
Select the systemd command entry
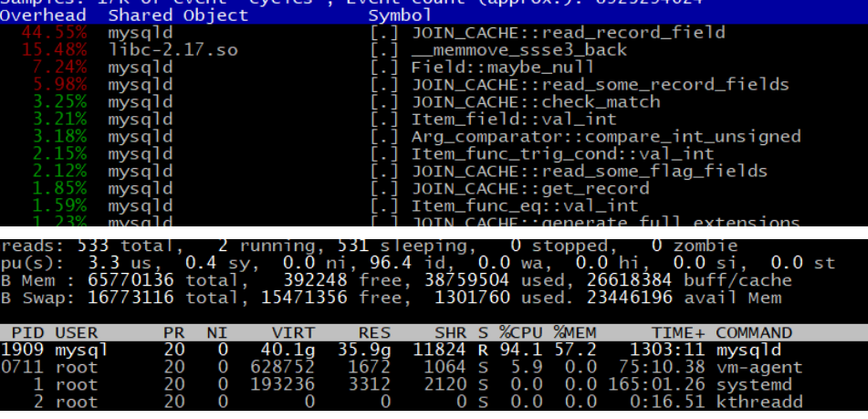pos(753,384)
